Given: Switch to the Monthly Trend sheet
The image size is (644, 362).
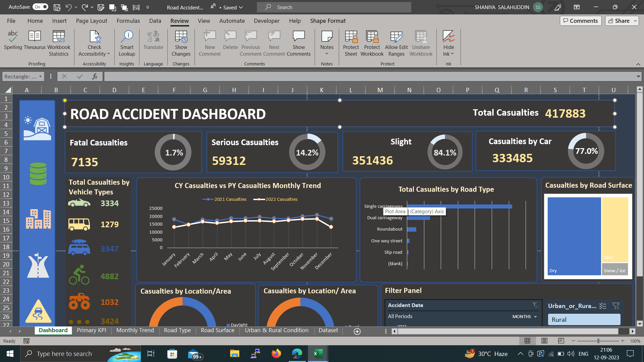Looking at the screenshot, I should [x=135, y=330].
